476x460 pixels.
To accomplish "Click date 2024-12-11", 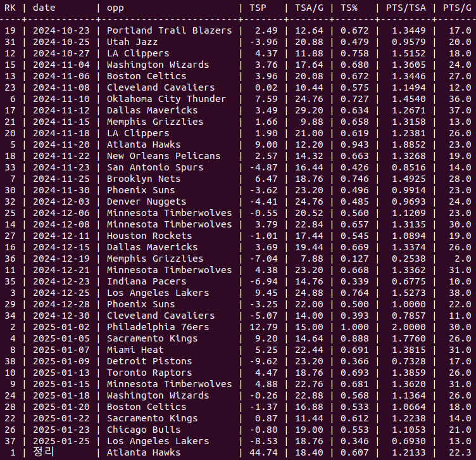I will click(61, 236).
